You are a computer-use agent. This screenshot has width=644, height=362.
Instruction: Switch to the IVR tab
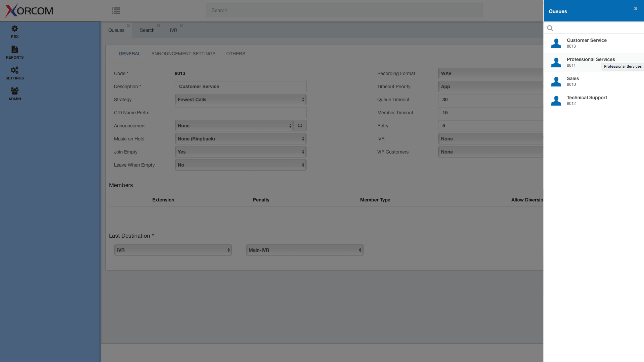click(x=173, y=30)
